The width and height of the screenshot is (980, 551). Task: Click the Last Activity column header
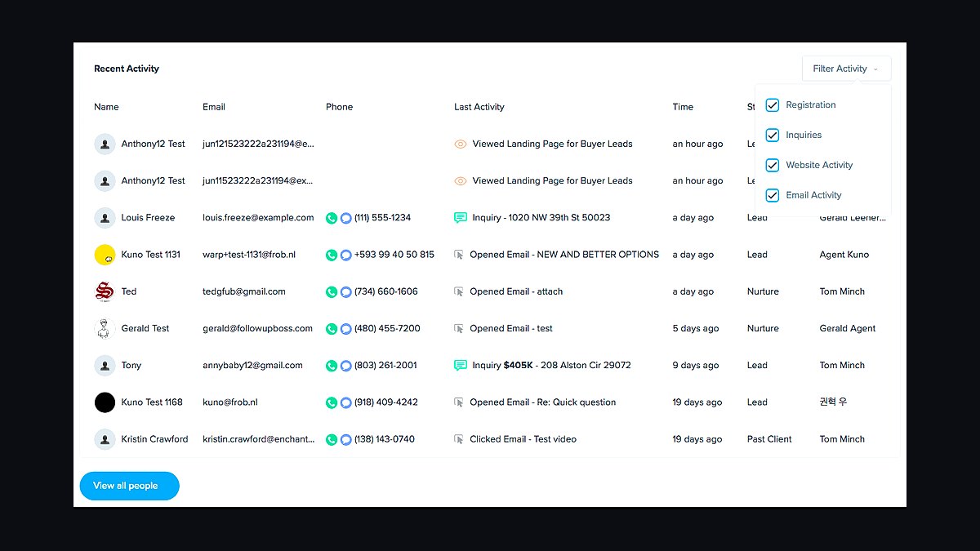[479, 107]
